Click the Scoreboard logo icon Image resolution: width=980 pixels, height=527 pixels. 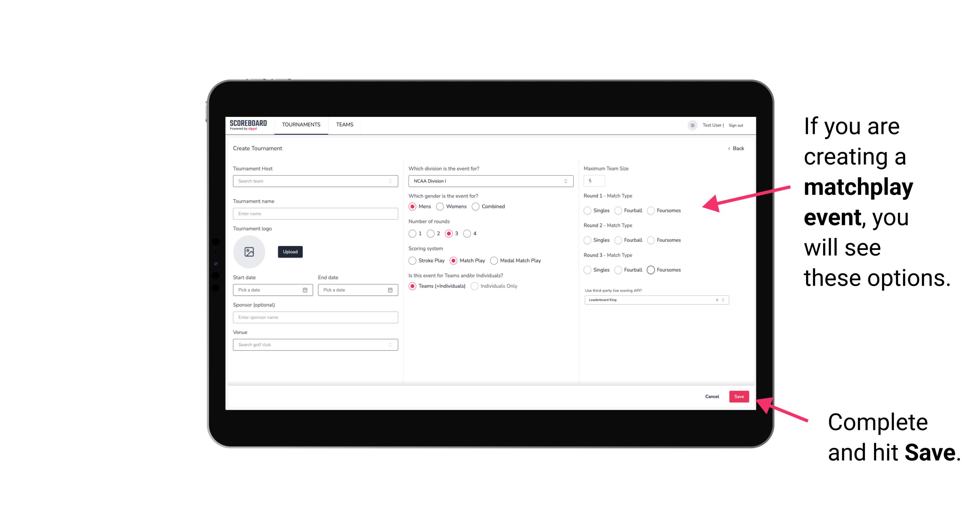[x=249, y=125]
